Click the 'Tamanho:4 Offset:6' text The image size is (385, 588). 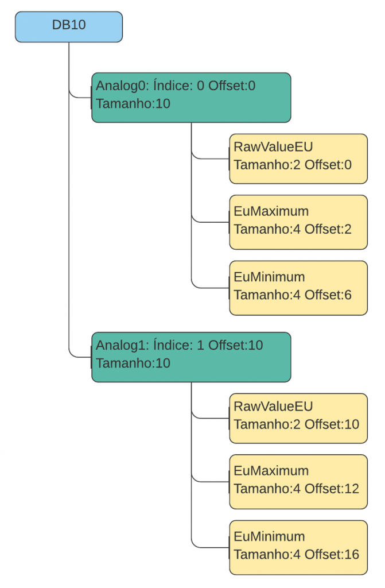tap(293, 295)
